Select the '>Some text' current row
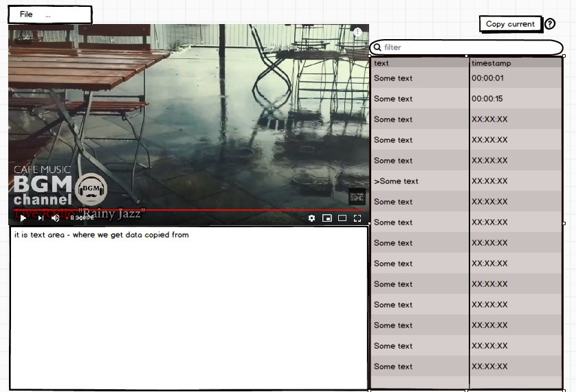This screenshot has height=392, width=576. [467, 181]
